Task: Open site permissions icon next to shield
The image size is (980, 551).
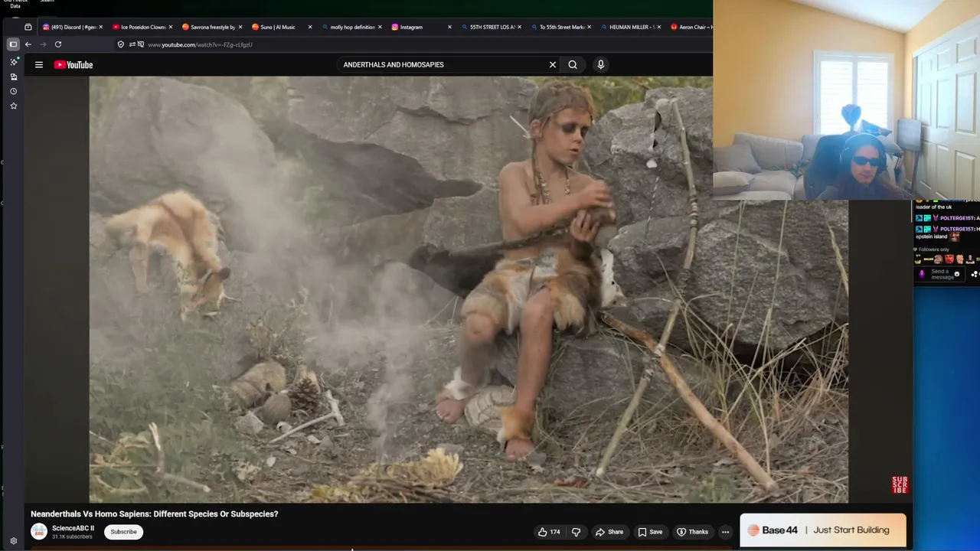Action: (x=132, y=44)
